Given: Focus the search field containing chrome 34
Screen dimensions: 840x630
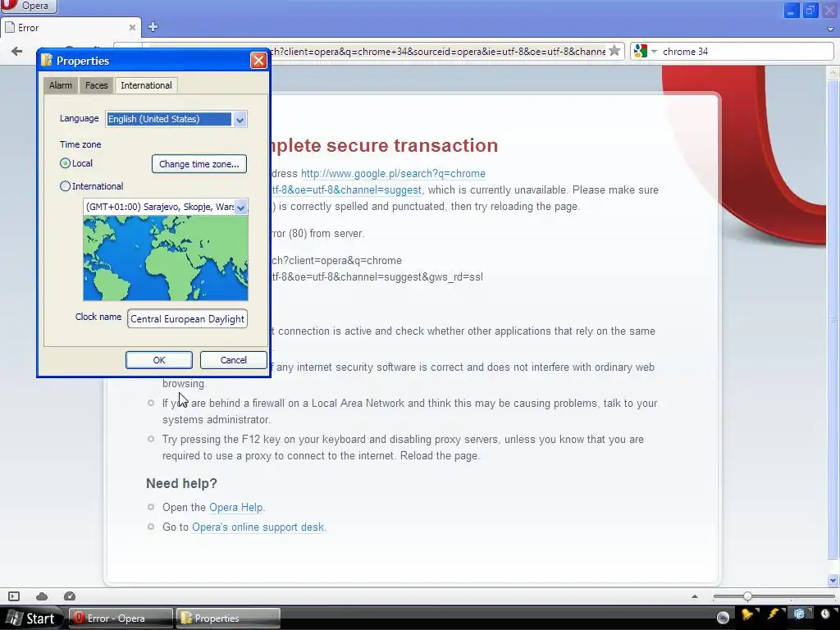Looking at the screenshot, I should point(745,52).
